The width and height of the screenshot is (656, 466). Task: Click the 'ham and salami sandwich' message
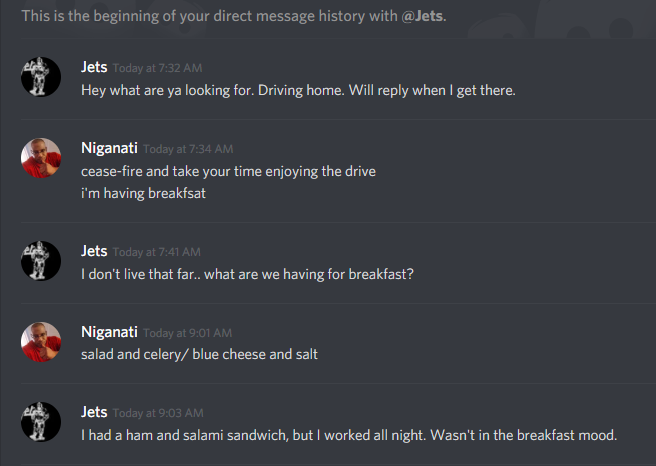tap(349, 435)
